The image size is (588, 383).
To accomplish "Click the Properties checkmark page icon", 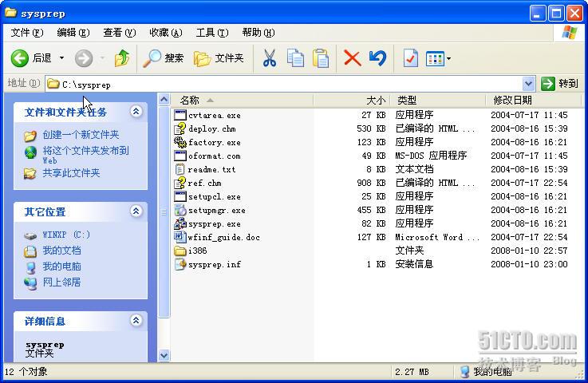I will (411, 58).
